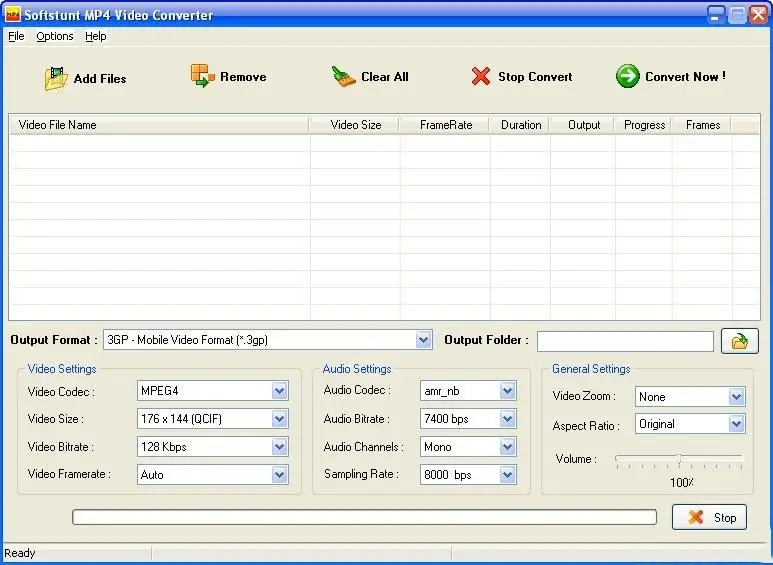Expand the Video Framerate Auto dropdown

tap(280, 475)
